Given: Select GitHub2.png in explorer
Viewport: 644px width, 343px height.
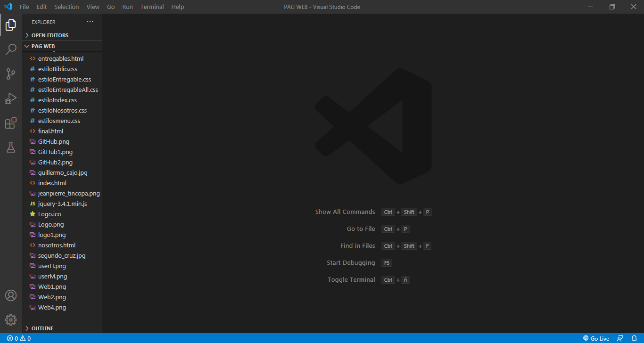Looking at the screenshot, I should (x=62, y=162).
